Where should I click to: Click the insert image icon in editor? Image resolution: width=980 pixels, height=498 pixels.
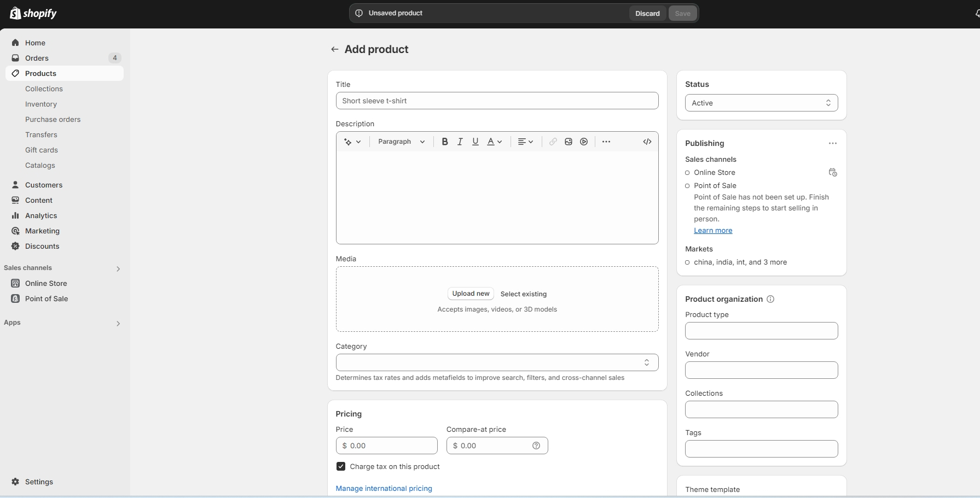click(x=569, y=142)
